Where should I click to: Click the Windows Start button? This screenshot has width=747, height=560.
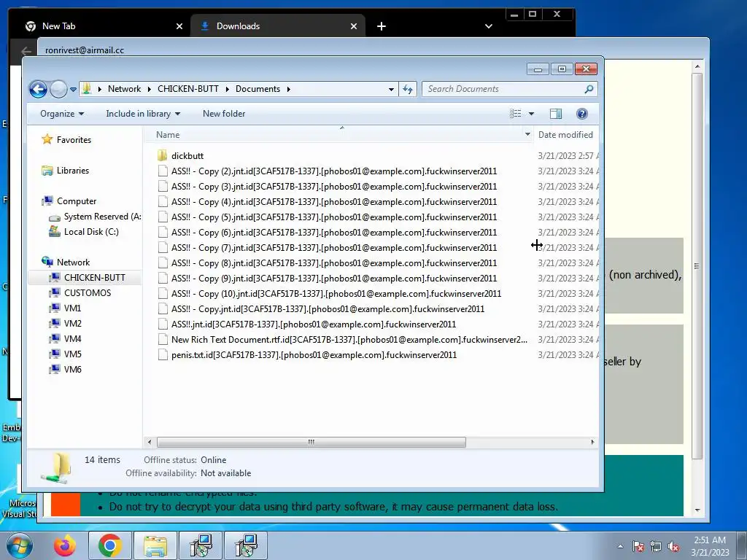click(19, 545)
